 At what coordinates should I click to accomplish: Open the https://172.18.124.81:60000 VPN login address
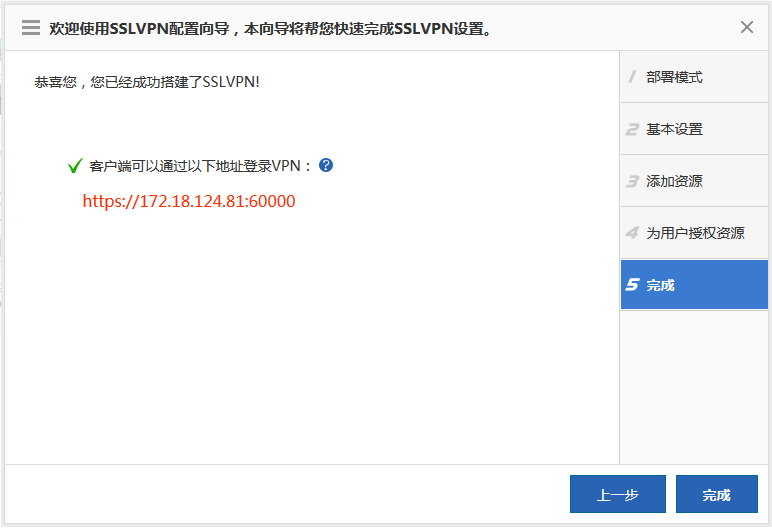tap(189, 201)
